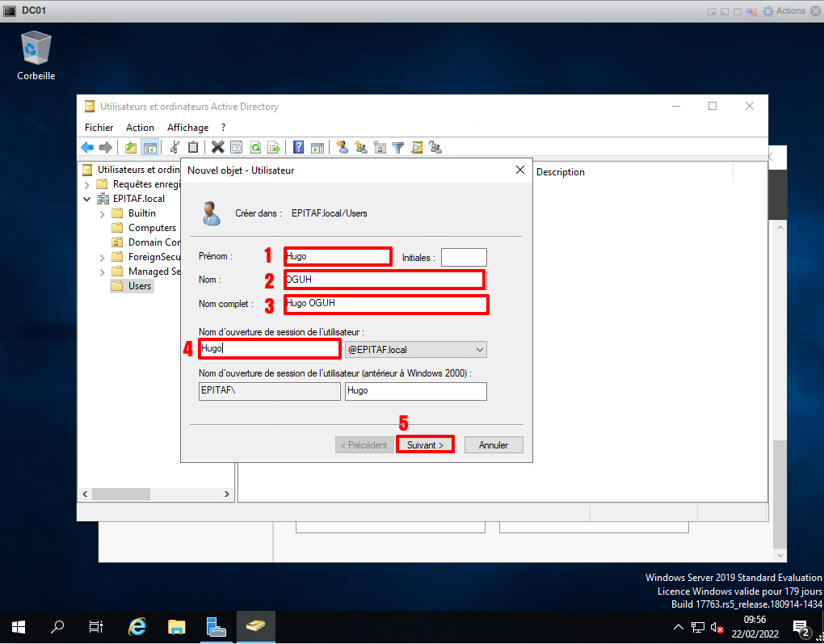The height and width of the screenshot is (644, 824).
Task: Click the Suivant button
Action: pos(425,445)
